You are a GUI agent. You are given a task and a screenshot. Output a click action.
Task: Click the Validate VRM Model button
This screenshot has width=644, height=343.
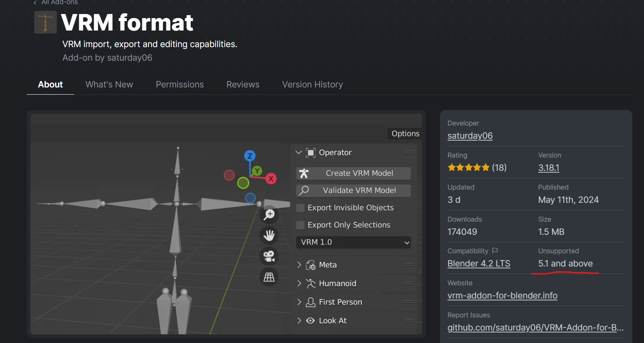pos(353,191)
